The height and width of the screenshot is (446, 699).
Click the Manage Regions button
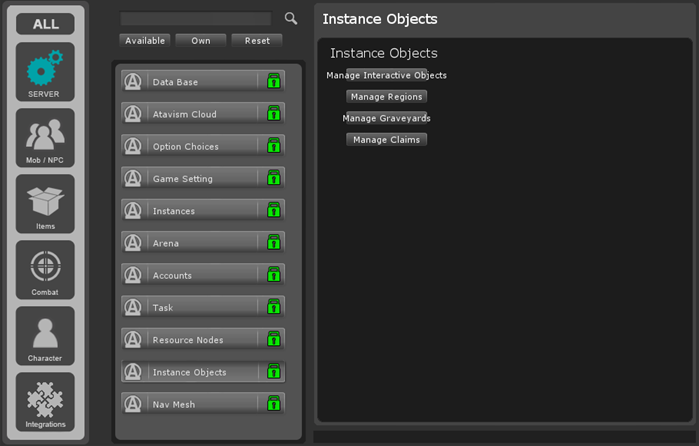(x=387, y=97)
